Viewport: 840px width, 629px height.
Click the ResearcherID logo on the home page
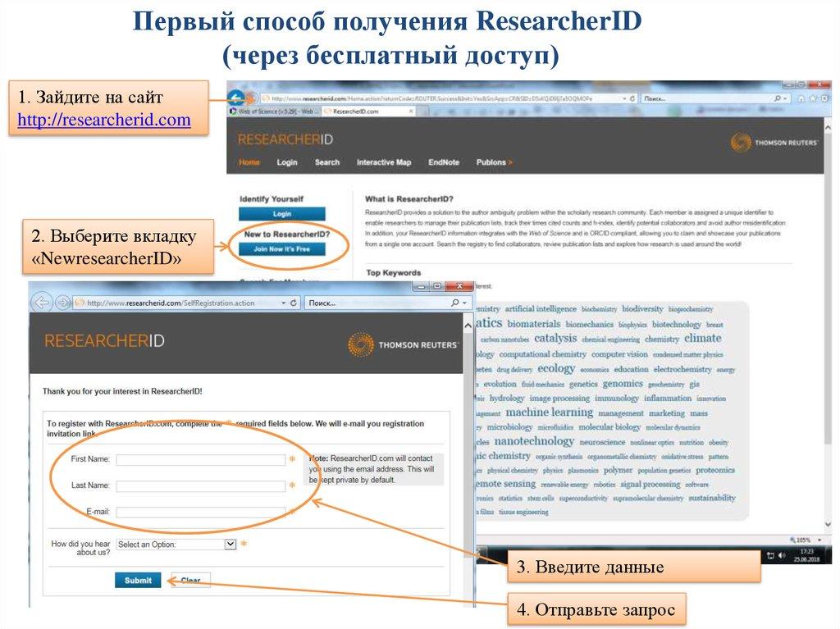point(278,139)
